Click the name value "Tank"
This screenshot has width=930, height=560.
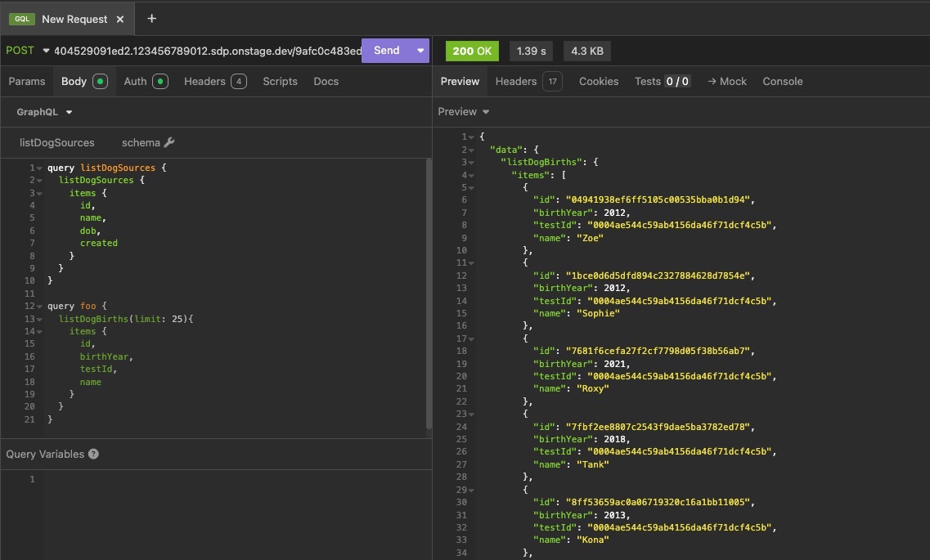(x=592, y=464)
